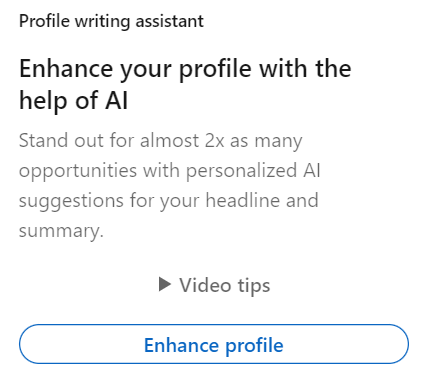Play the video tips using the triangle icon
Viewport: 424px width, 378px height.
tap(165, 284)
